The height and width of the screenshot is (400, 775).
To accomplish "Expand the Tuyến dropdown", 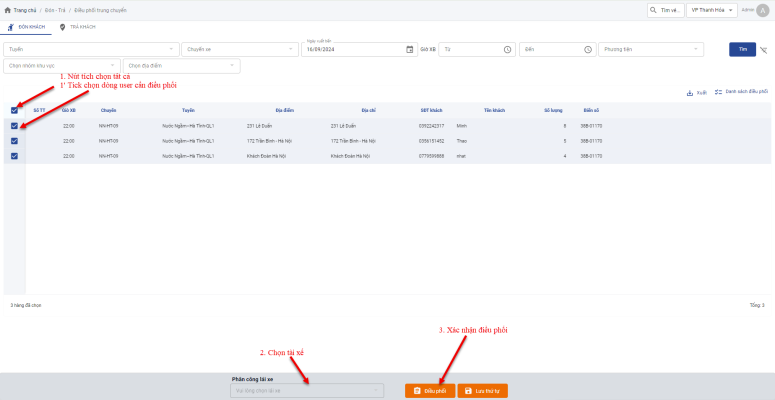I will point(90,49).
